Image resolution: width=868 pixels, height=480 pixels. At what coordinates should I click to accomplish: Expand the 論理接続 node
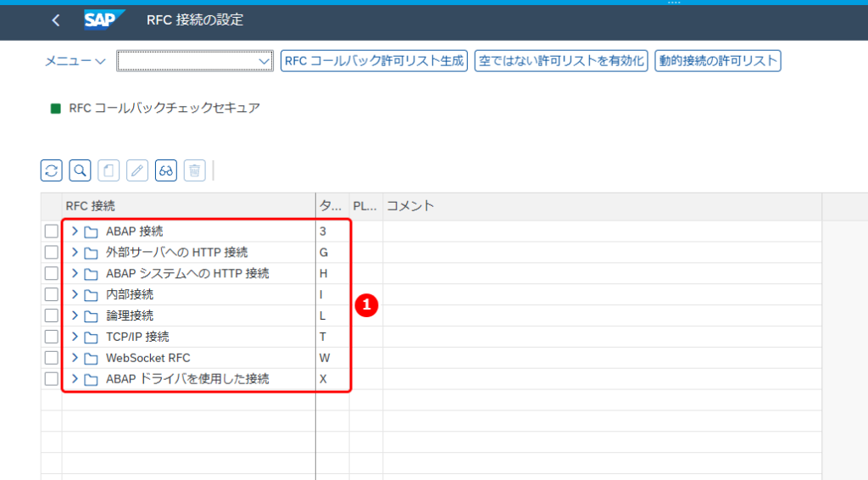pos(75,315)
